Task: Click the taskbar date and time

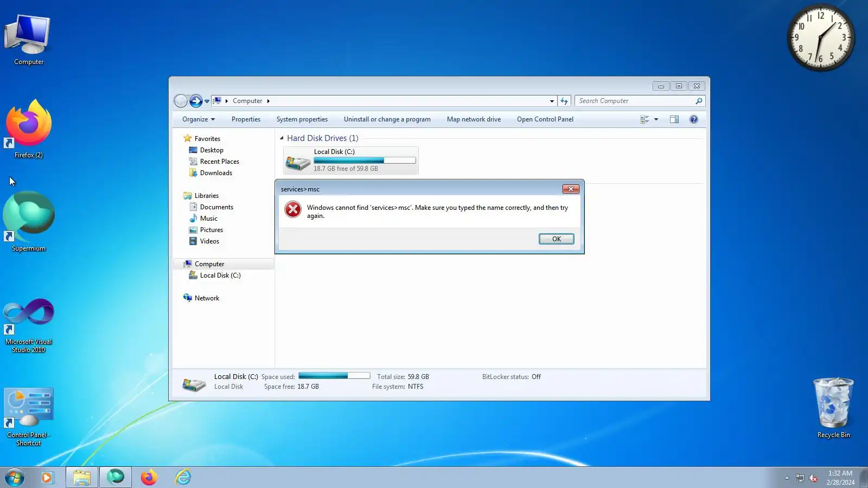Action: 840,478
